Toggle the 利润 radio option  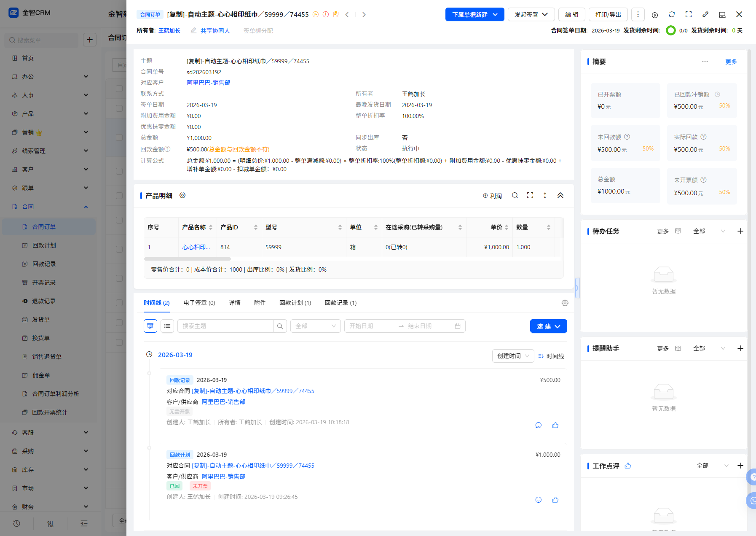[x=492, y=196]
